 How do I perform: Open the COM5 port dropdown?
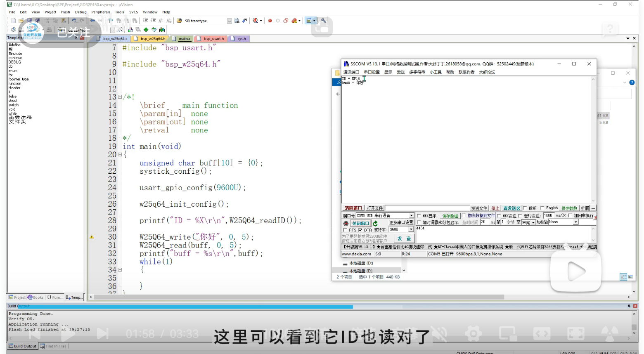[412, 215]
